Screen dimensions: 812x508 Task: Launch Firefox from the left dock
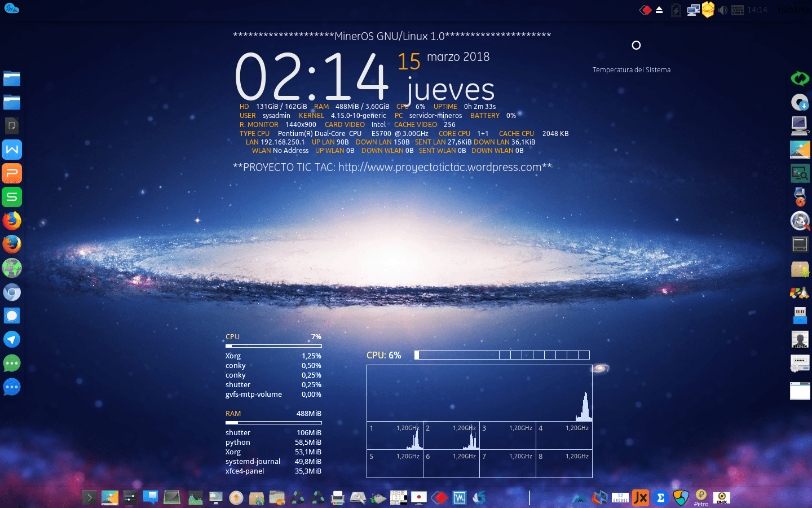(12, 221)
